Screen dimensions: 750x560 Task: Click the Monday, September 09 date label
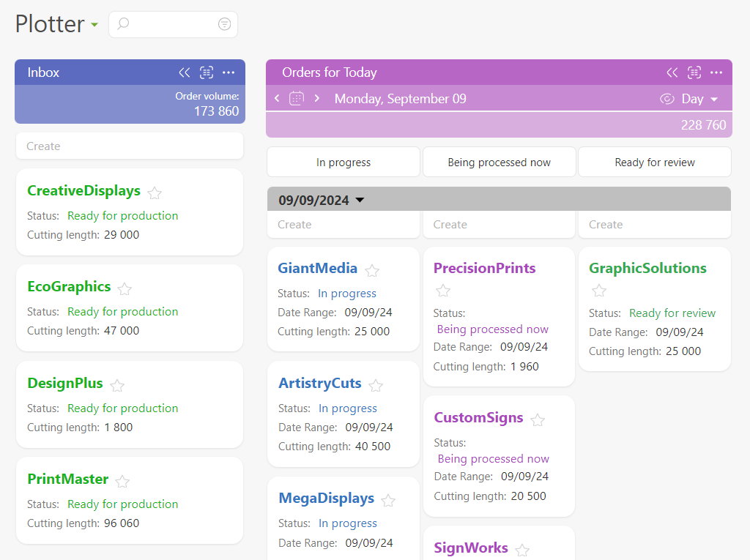[401, 99]
